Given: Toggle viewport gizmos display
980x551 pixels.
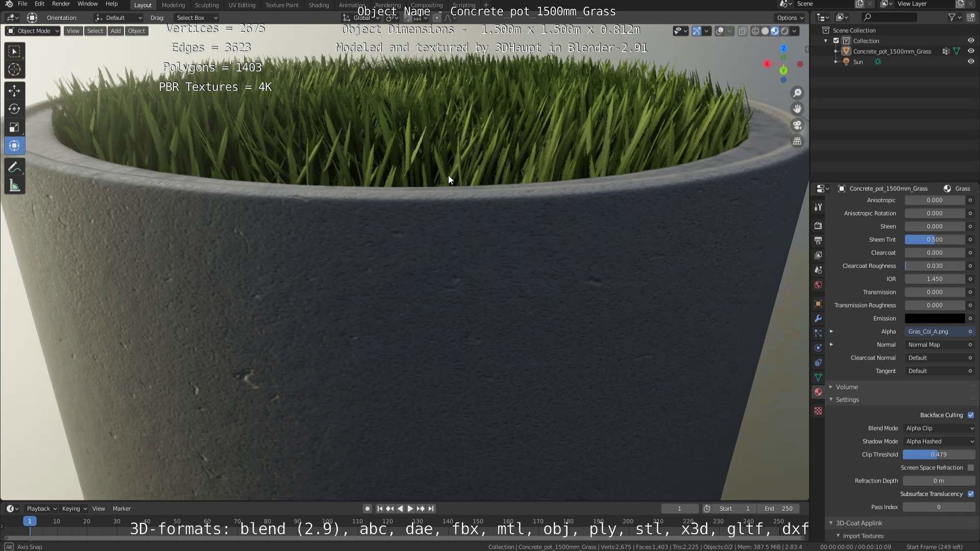Looking at the screenshot, I should click(697, 31).
